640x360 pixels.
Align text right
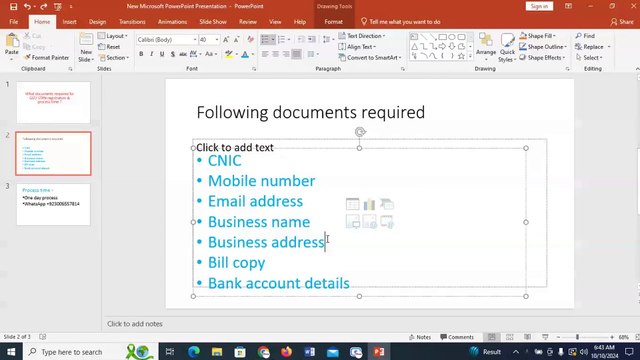tap(286, 54)
